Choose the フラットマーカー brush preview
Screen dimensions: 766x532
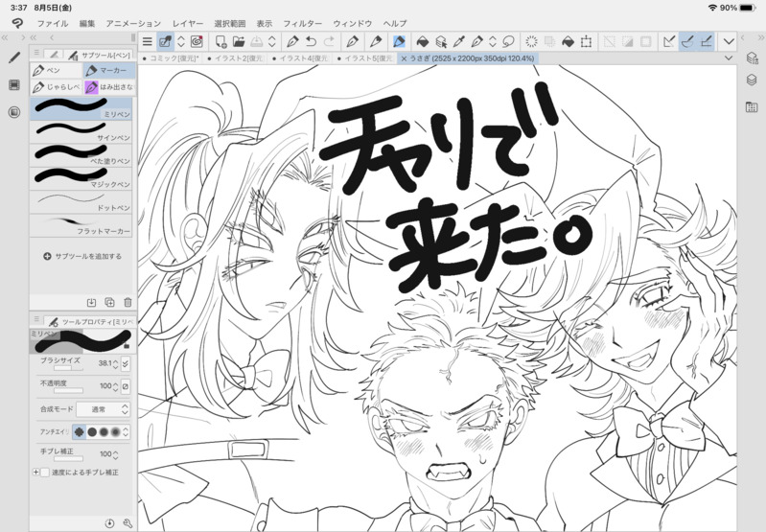pyautogui.click(x=81, y=225)
